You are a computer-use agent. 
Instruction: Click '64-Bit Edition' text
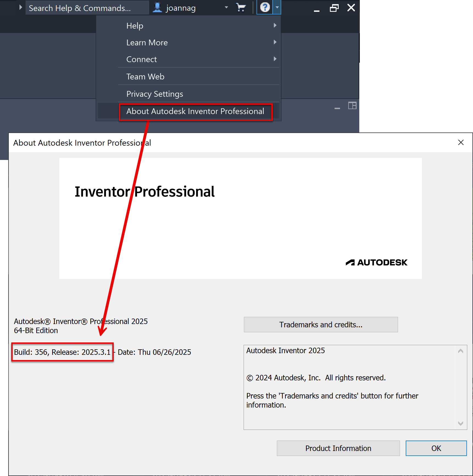coord(36,330)
